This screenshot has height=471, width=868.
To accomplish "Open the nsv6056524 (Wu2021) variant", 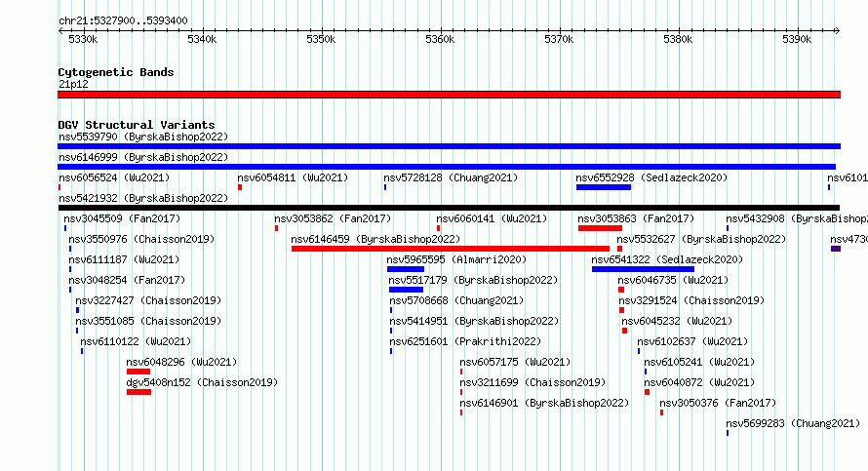I will (114, 177).
